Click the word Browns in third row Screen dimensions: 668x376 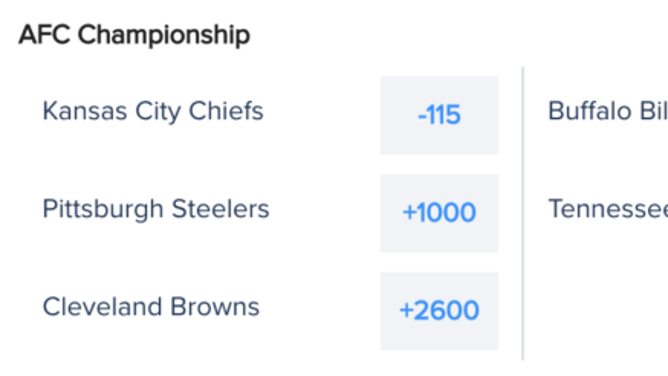point(215,307)
